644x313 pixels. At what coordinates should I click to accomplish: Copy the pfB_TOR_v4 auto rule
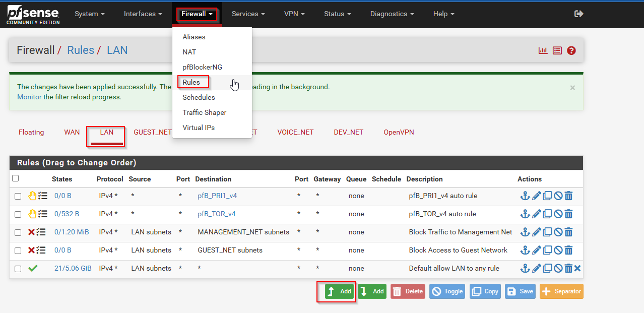click(547, 214)
